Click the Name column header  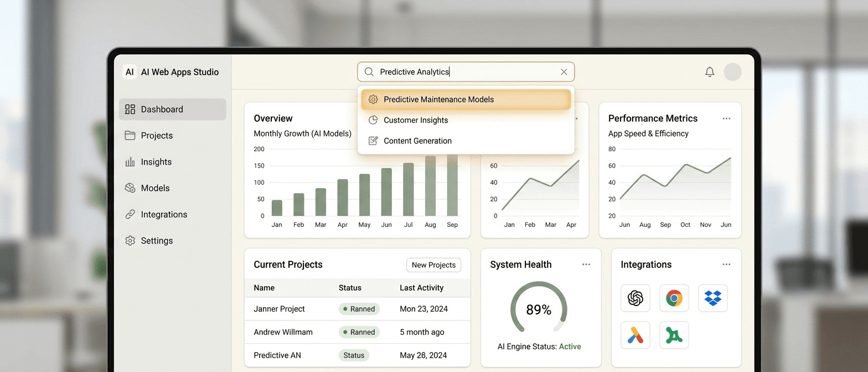[x=264, y=288]
